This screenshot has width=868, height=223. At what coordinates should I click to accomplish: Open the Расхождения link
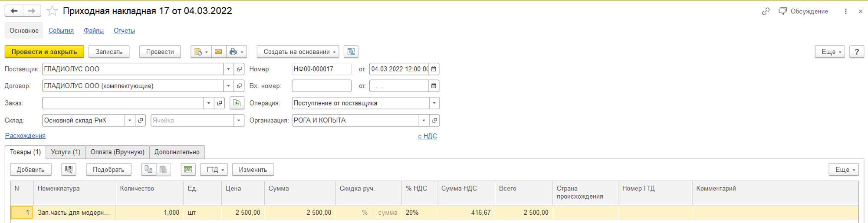[25, 136]
